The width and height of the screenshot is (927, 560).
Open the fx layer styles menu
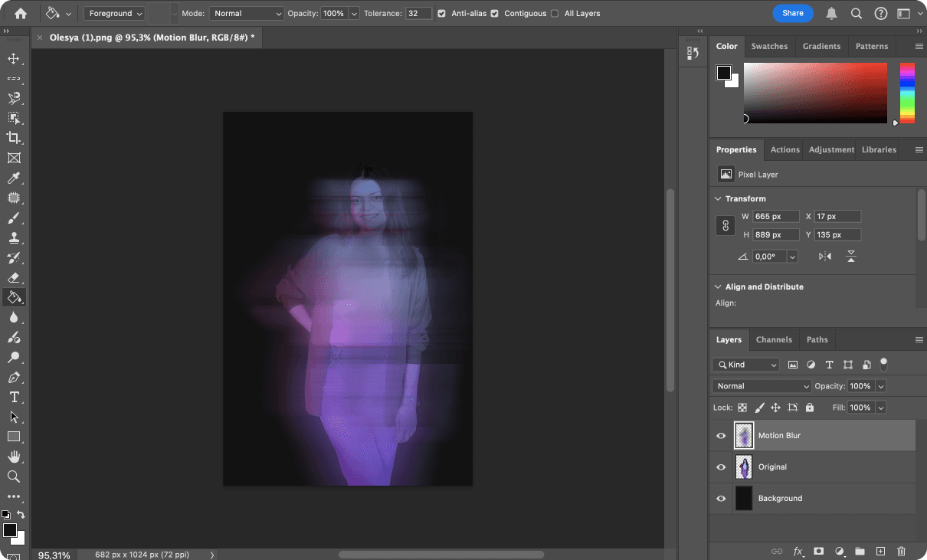pyautogui.click(x=798, y=551)
